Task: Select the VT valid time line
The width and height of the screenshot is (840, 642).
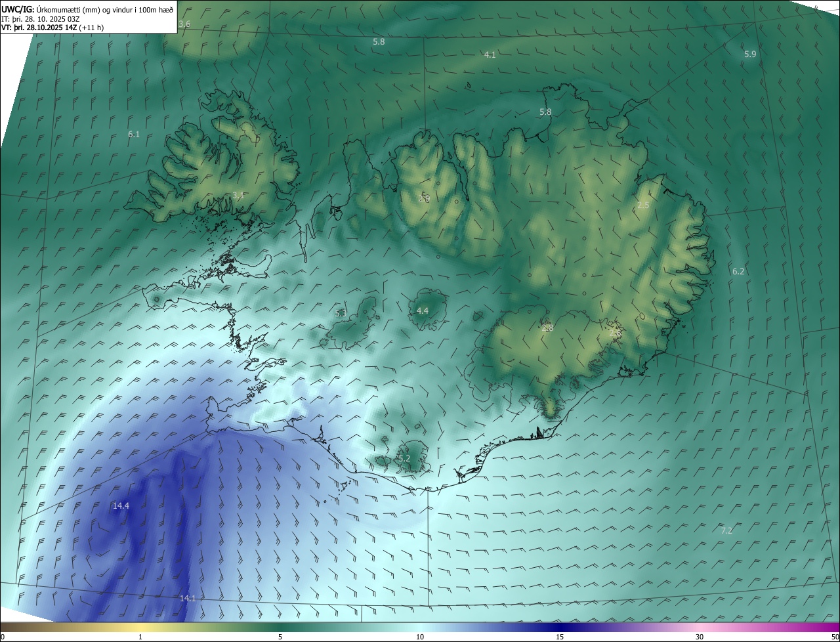Action: 52,28
